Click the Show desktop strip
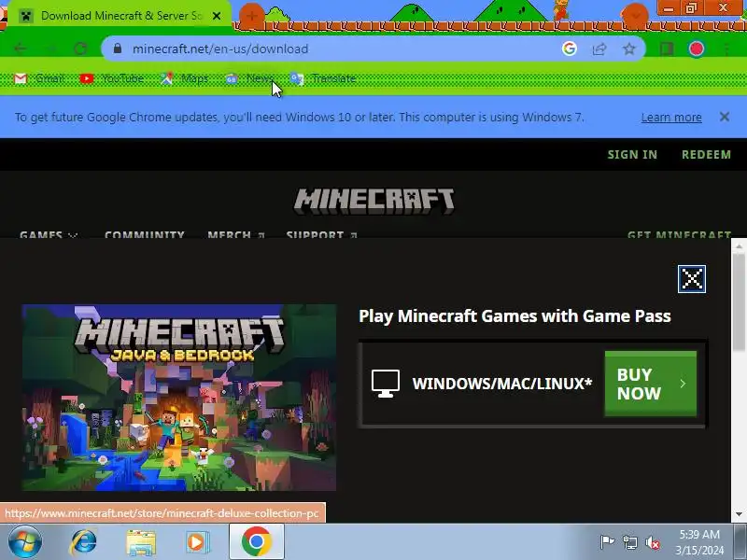 coord(740,542)
